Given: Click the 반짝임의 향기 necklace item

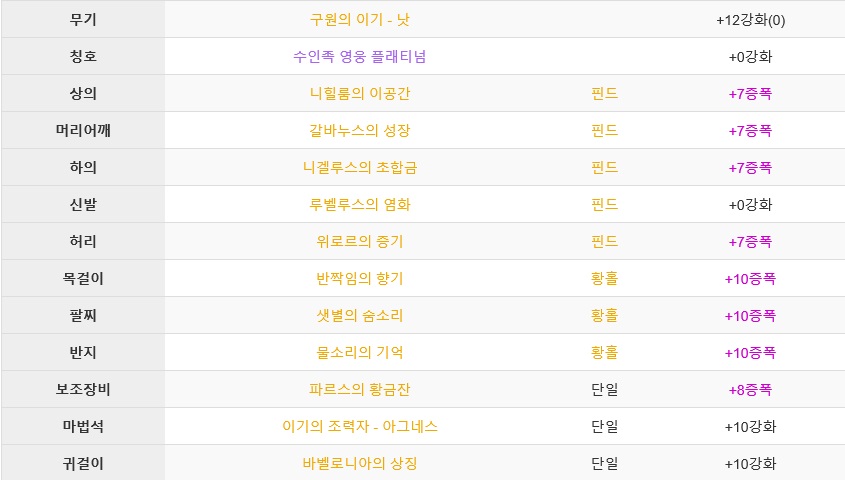Looking at the screenshot, I should (x=359, y=279).
